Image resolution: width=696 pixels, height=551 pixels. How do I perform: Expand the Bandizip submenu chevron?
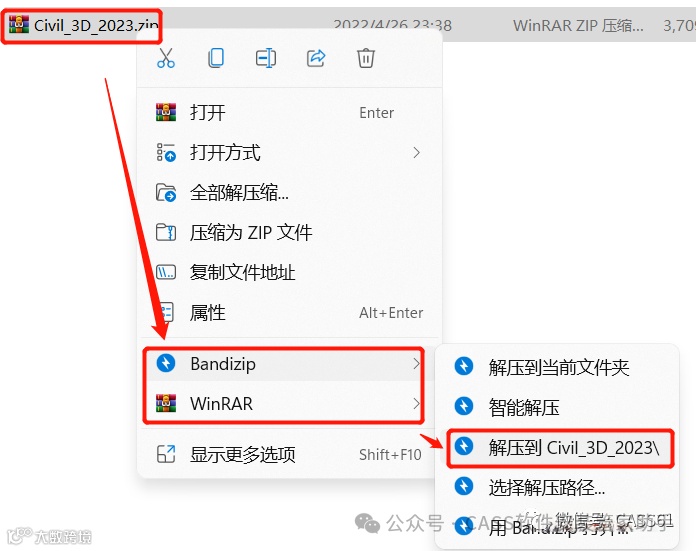tap(416, 364)
